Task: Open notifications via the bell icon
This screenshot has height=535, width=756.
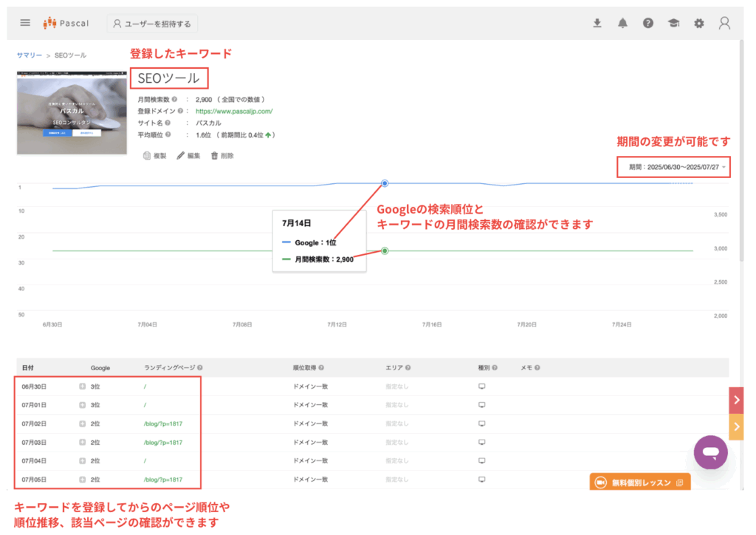Action: tap(622, 23)
